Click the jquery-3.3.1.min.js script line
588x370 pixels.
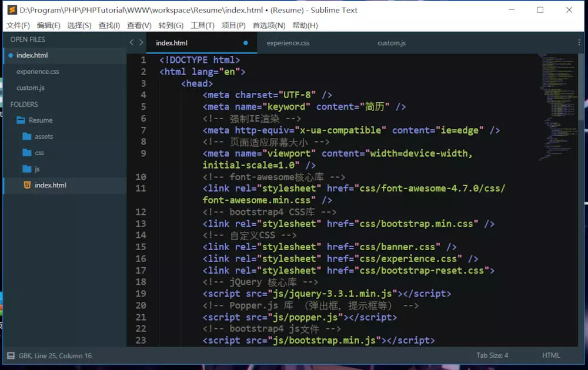tap(327, 294)
